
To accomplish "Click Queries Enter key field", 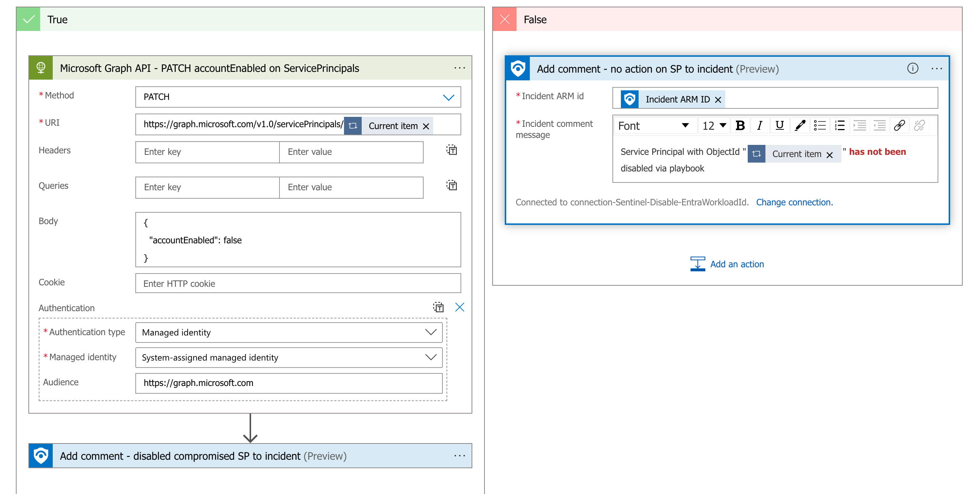I will (207, 188).
